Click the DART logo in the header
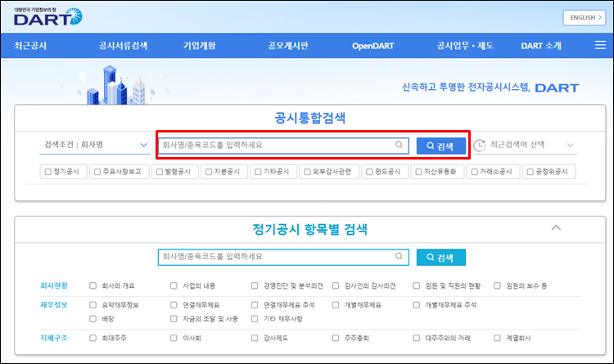The image size is (614, 364). point(47,16)
